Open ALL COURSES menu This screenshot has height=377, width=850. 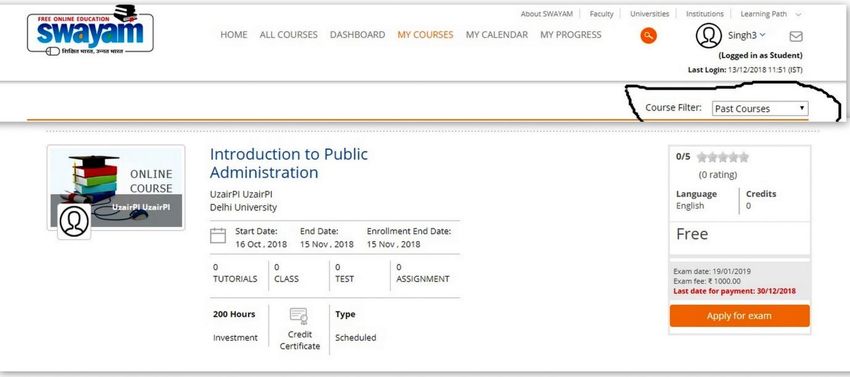click(288, 35)
